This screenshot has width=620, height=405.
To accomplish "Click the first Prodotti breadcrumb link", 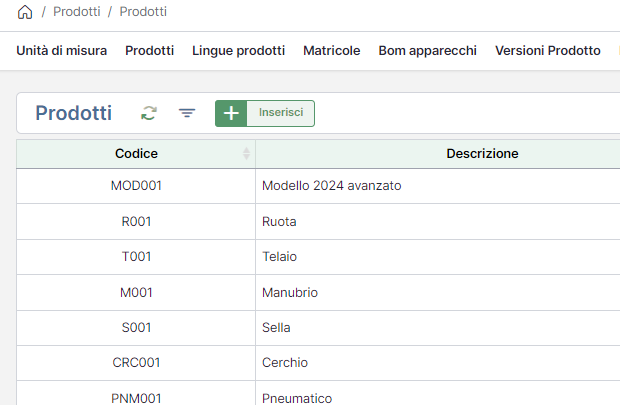I will (76, 12).
